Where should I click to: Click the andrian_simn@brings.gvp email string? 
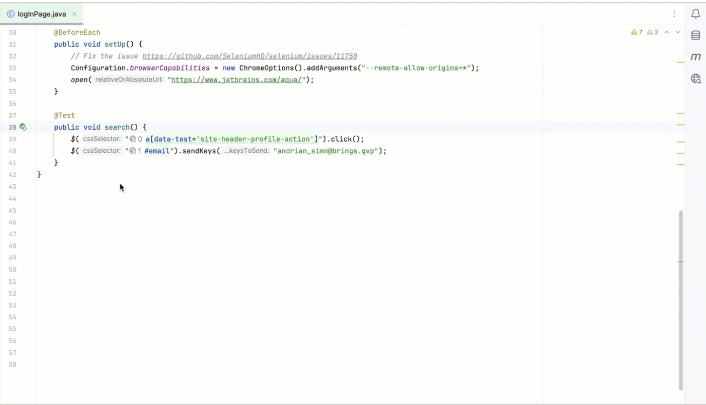tap(327, 151)
